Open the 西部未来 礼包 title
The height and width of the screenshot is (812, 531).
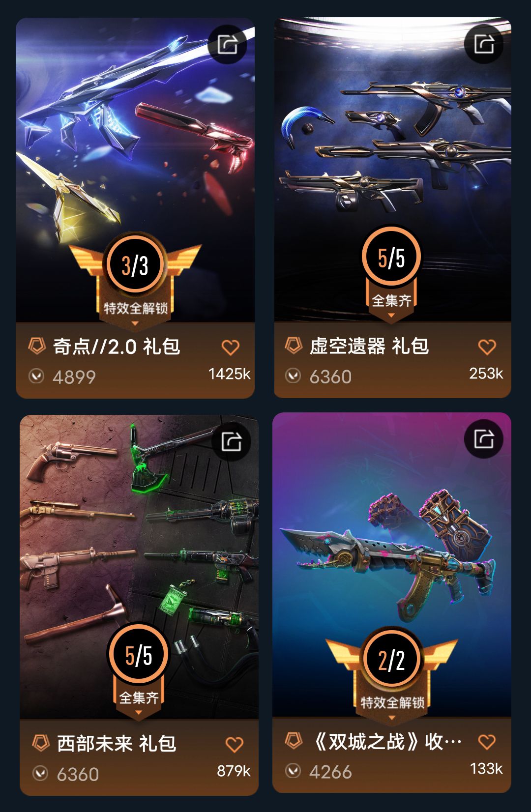pos(117,743)
